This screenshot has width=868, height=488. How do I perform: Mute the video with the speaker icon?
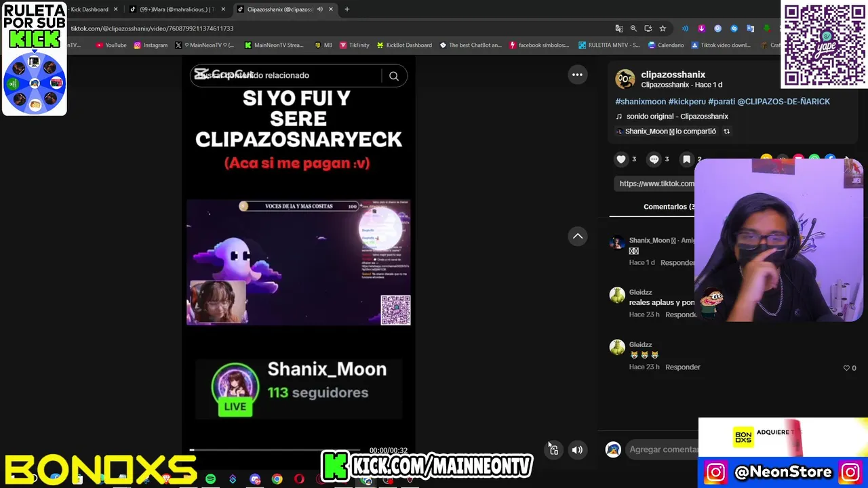point(577,449)
